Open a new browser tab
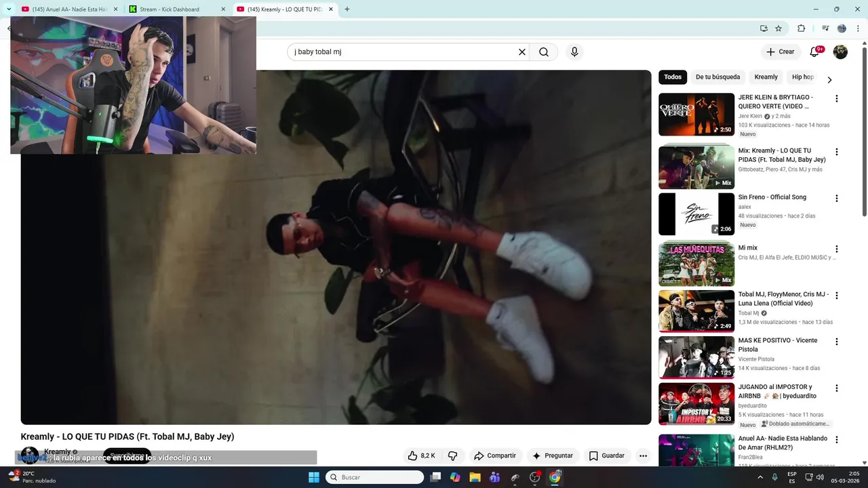 [x=347, y=9]
